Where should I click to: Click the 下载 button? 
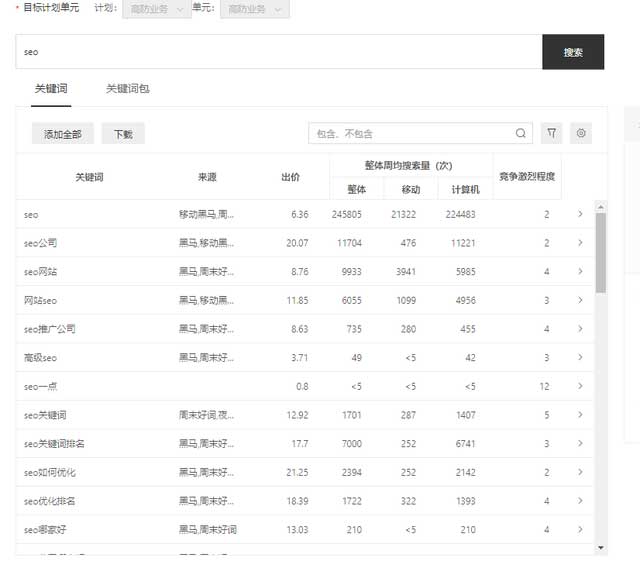pyautogui.click(x=123, y=134)
